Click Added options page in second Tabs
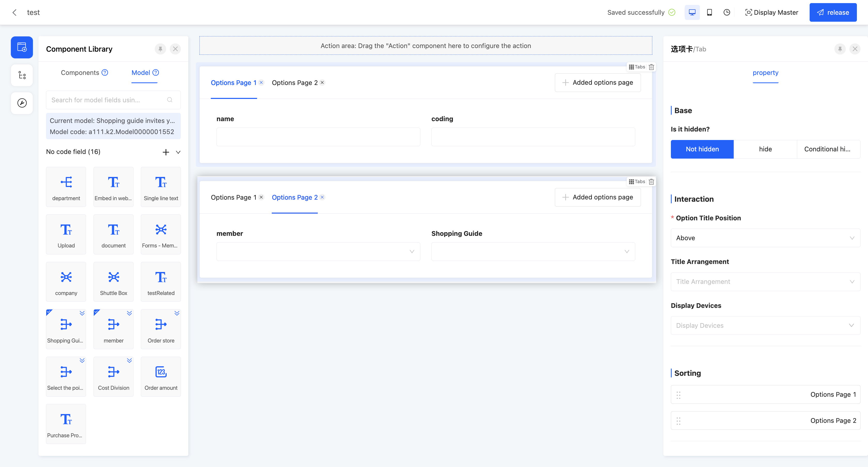 598,197
